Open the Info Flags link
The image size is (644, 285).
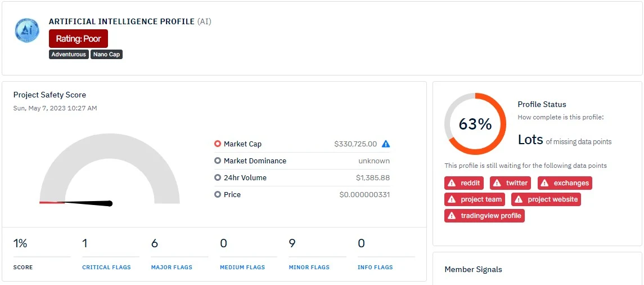(375, 268)
